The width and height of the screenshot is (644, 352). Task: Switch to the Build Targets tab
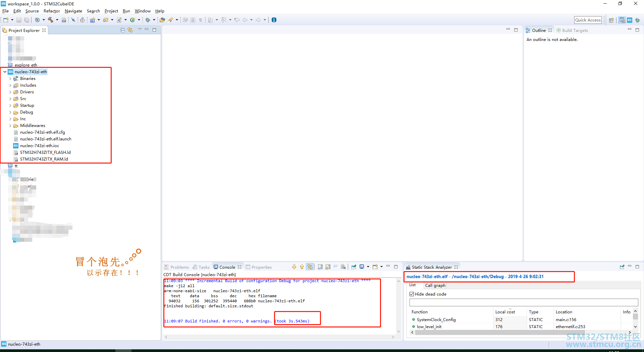[572, 30]
